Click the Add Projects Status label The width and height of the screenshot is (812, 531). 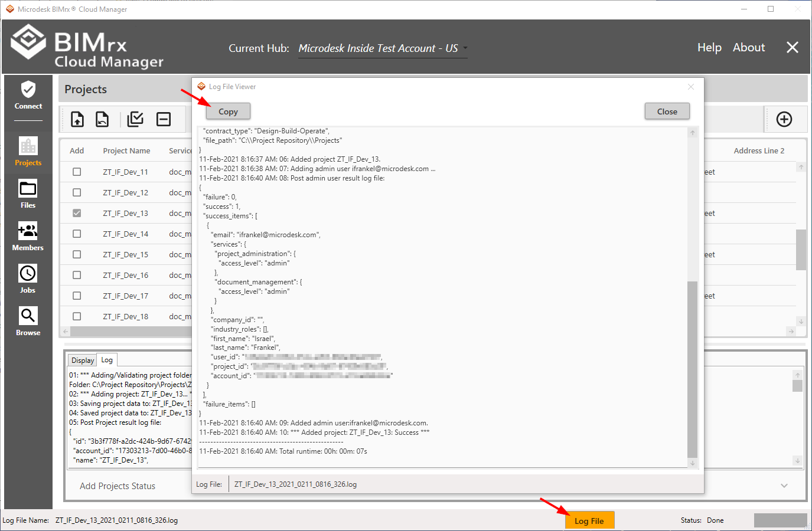(x=118, y=486)
